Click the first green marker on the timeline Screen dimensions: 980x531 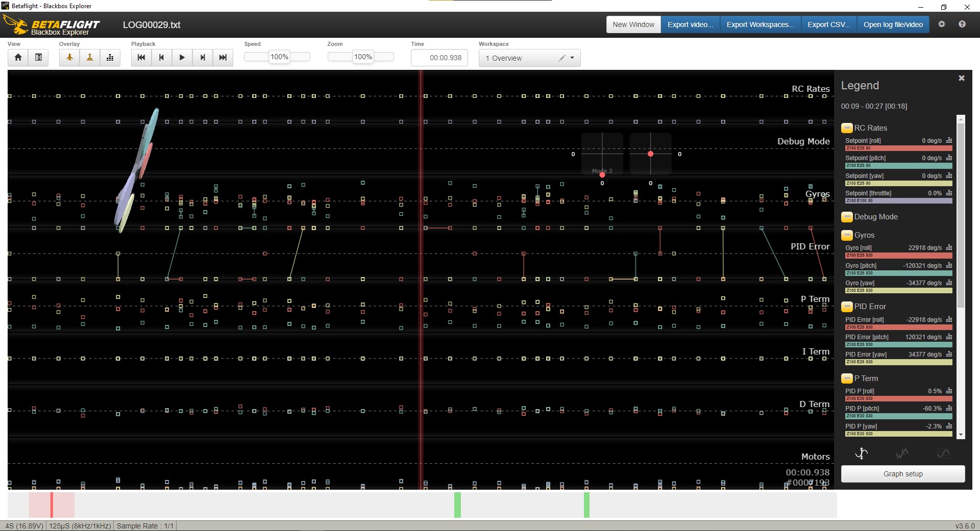(458, 505)
